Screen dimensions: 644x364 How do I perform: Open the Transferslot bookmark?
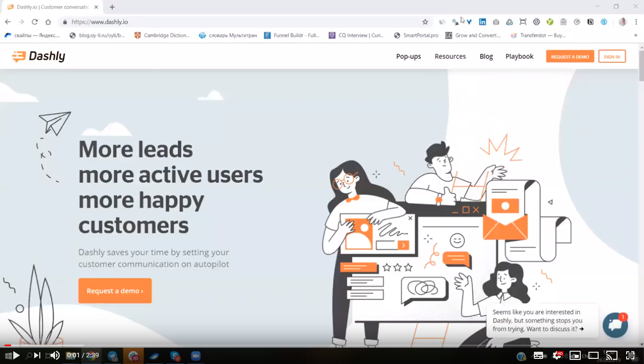coord(538,35)
